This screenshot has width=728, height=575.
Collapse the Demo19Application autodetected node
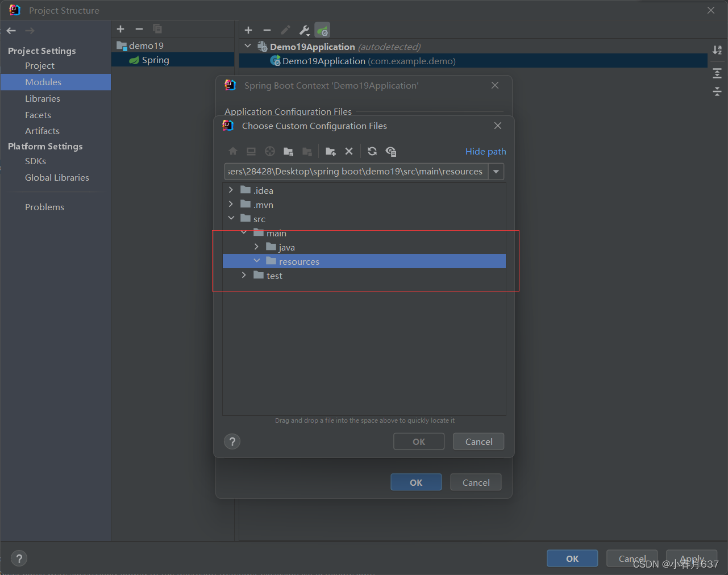(x=248, y=46)
